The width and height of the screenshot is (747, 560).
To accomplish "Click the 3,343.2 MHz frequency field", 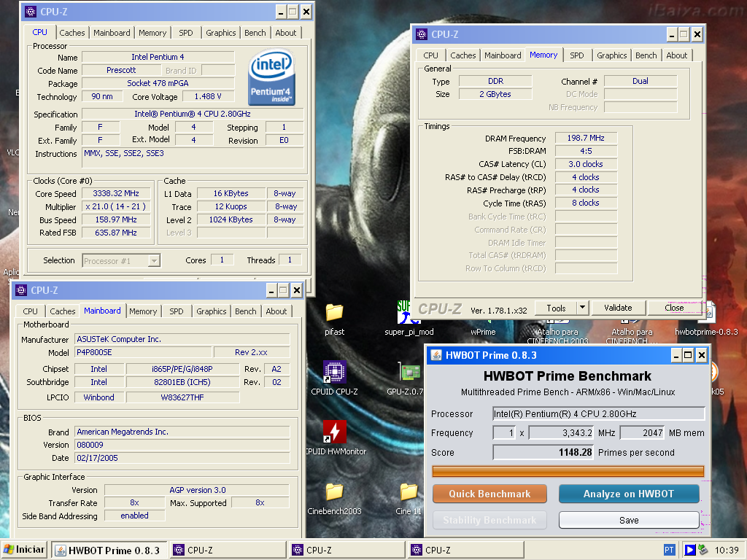I will [561, 433].
